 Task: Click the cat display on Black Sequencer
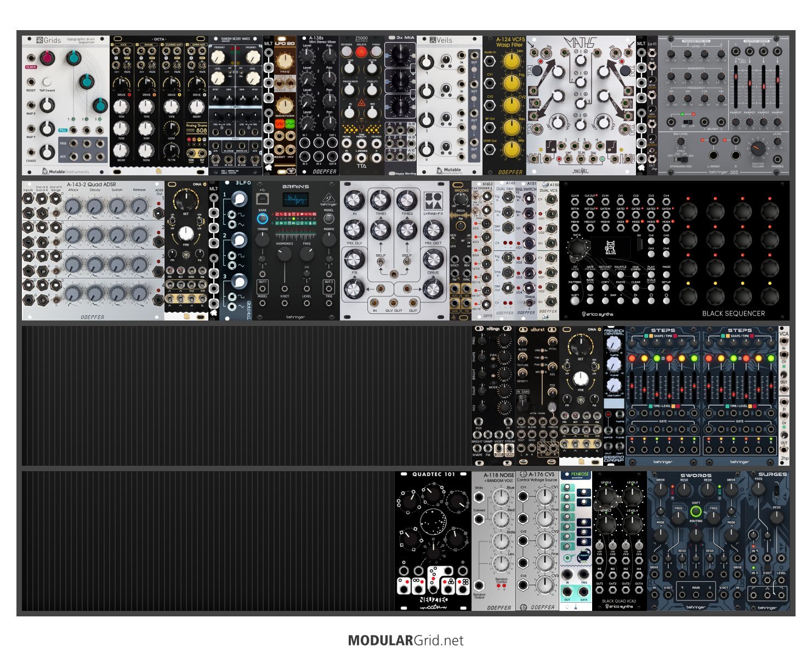[x=610, y=248]
